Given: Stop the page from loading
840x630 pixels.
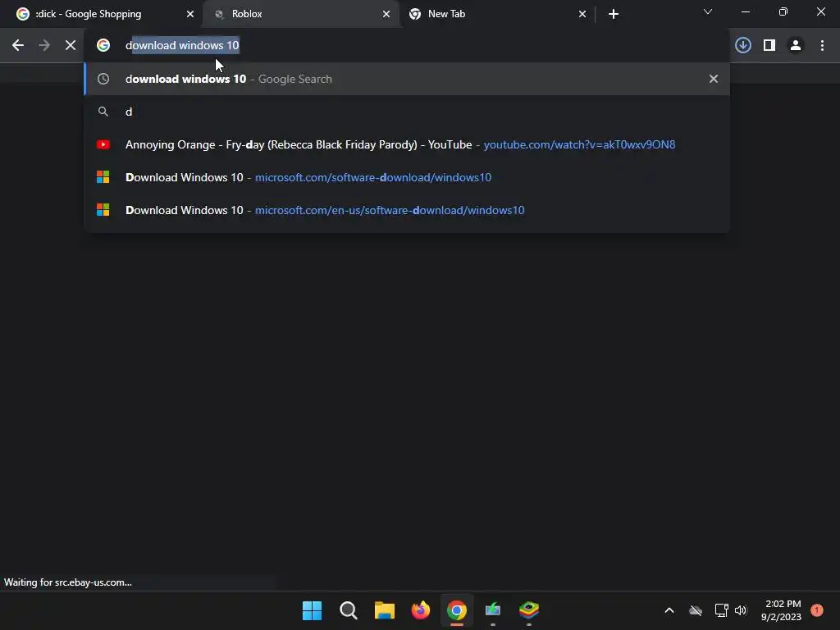Looking at the screenshot, I should coord(71,46).
